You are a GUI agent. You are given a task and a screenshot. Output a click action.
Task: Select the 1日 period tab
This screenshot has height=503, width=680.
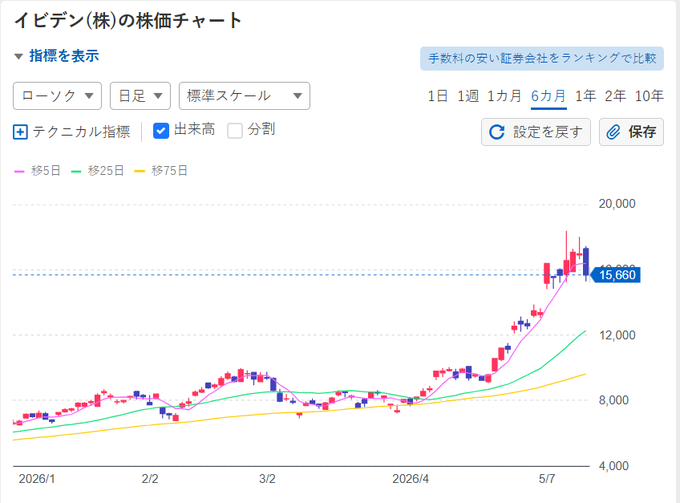click(438, 96)
